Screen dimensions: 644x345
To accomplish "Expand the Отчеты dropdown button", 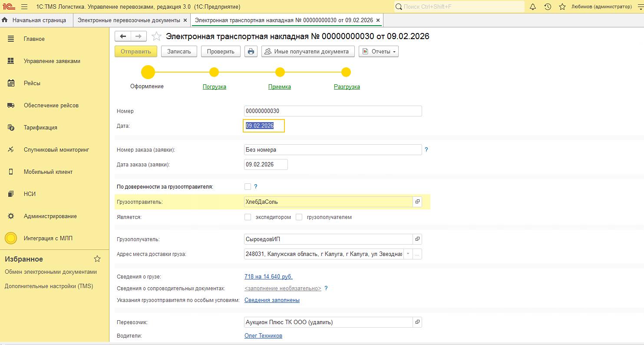I will click(x=379, y=51).
